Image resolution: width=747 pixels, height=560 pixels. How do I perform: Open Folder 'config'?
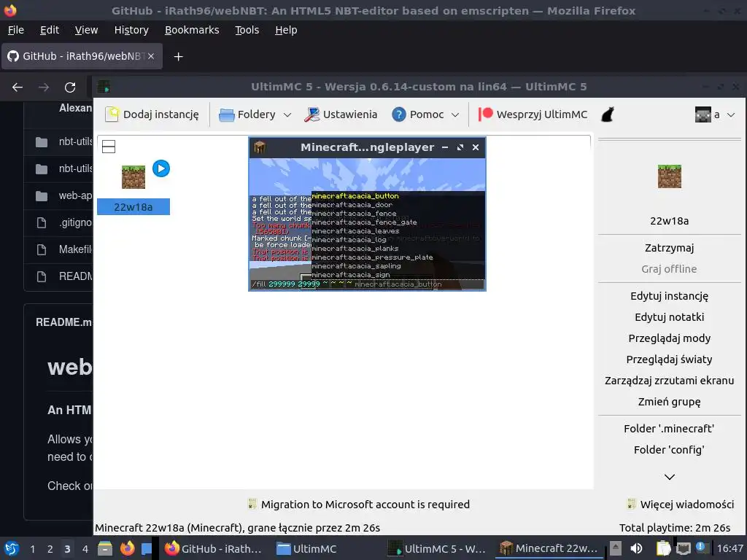670,449
